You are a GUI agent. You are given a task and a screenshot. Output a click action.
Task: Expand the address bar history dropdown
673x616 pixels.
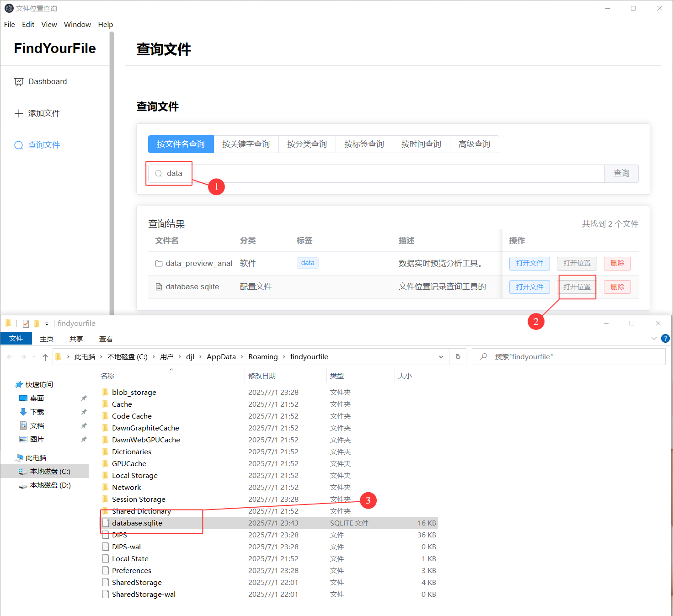tap(441, 357)
